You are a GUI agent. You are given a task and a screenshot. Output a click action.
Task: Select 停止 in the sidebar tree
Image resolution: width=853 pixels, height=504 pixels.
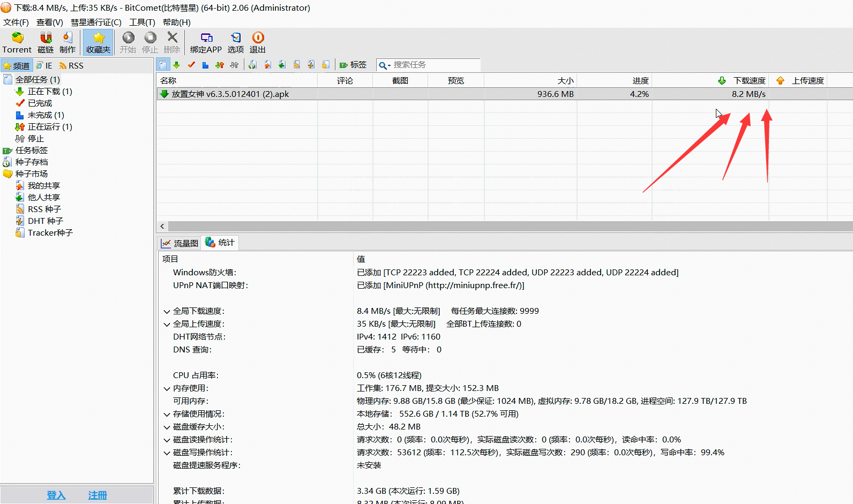[x=36, y=139]
